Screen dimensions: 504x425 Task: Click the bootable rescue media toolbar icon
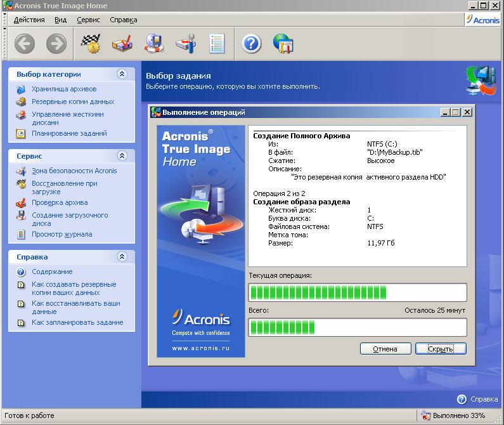154,43
